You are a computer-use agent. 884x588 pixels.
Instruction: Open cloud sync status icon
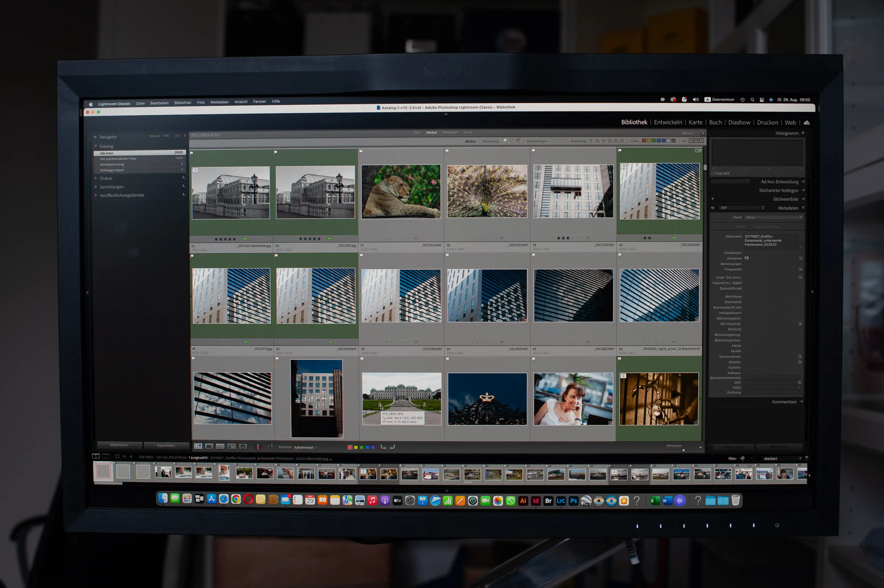pyautogui.click(x=807, y=123)
